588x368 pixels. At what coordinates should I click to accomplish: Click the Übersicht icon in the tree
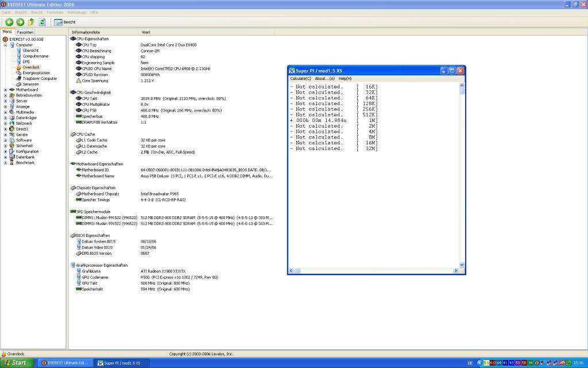tap(19, 51)
